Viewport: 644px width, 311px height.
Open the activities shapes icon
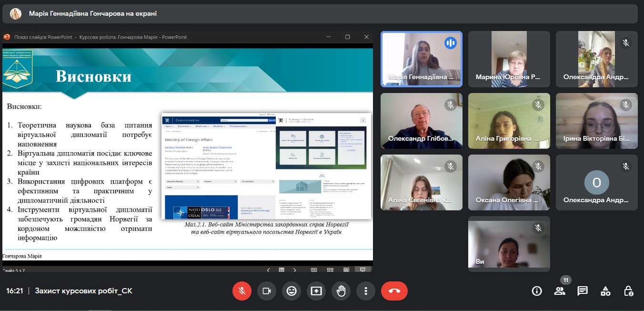pyautogui.click(x=605, y=291)
